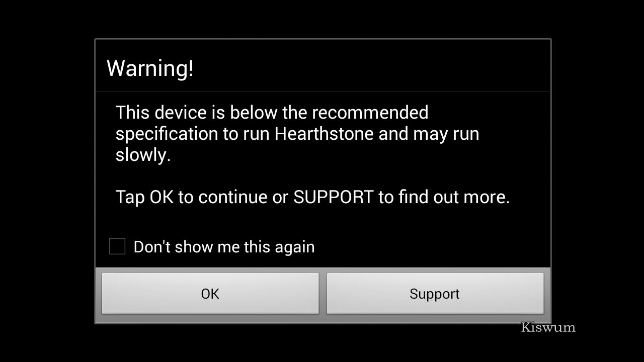Viewport: 644px width, 362px height.
Task: Click the word Hearthstone in the message
Action: [324, 134]
